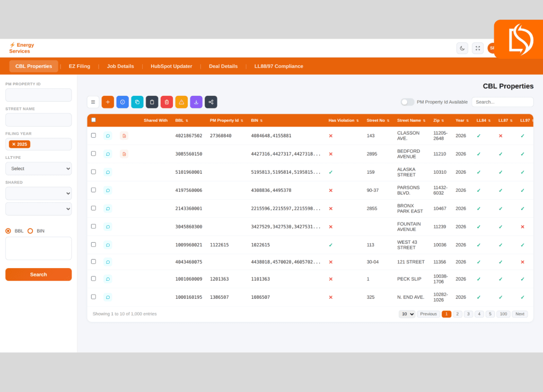This screenshot has width=543, height=392.
Task: Focus the table Search box
Action: pos(503,102)
